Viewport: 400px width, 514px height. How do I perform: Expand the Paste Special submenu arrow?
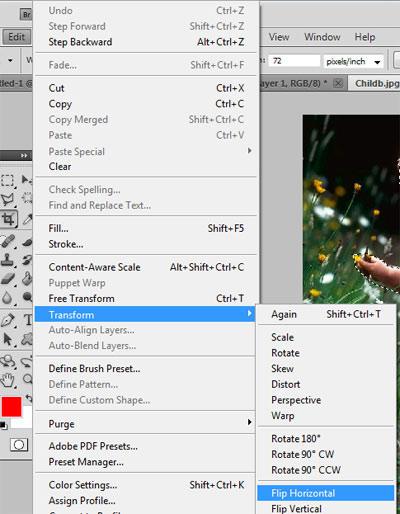pyautogui.click(x=249, y=151)
